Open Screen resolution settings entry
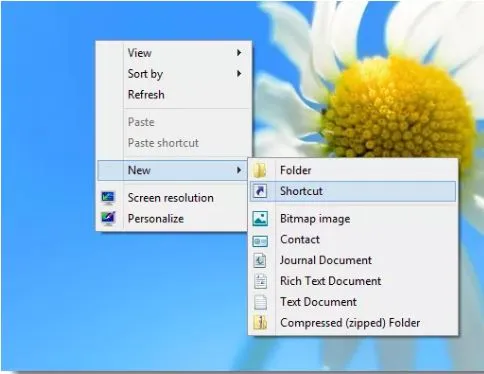 (x=173, y=198)
